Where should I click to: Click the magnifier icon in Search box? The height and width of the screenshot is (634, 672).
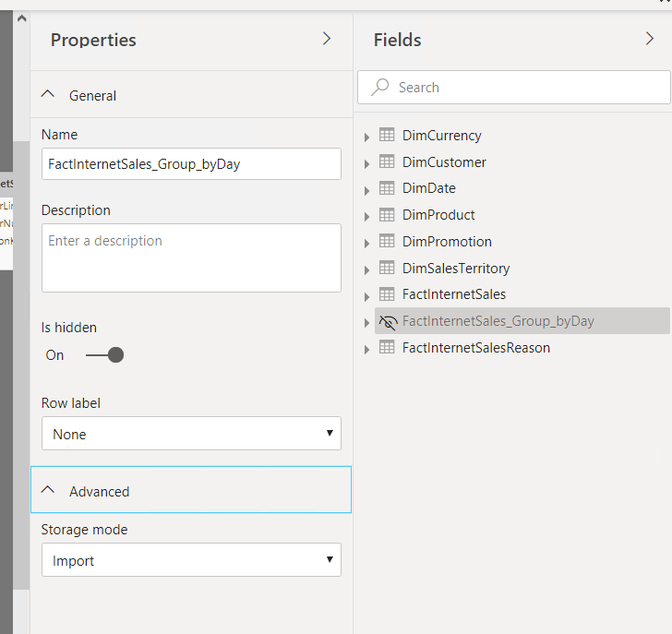379,88
